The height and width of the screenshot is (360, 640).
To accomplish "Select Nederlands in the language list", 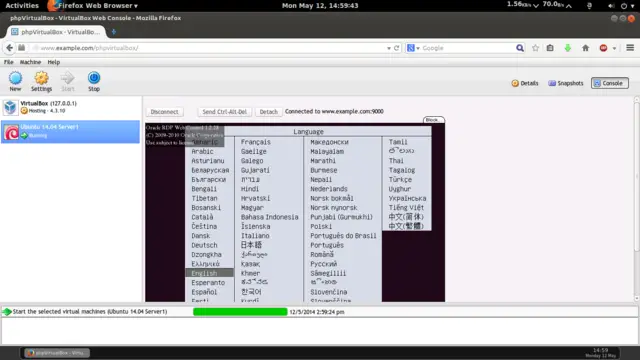I will (329, 189).
